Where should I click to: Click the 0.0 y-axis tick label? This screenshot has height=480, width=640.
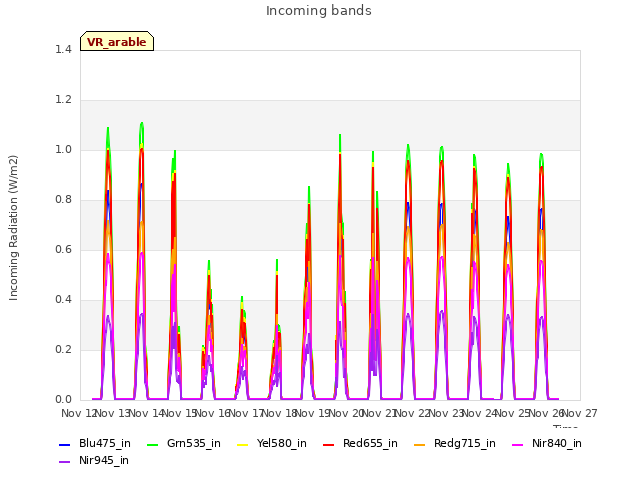(63, 400)
